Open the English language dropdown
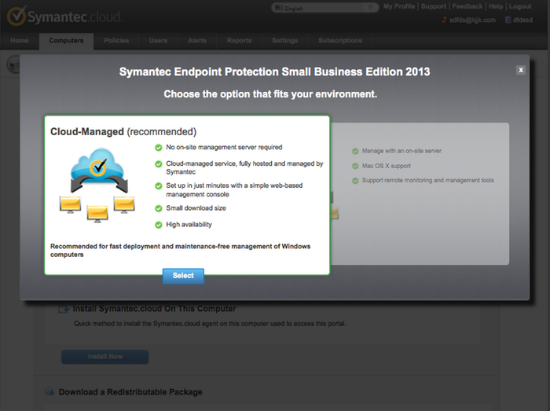Viewport: 550px width, 411px height. tap(325, 8)
